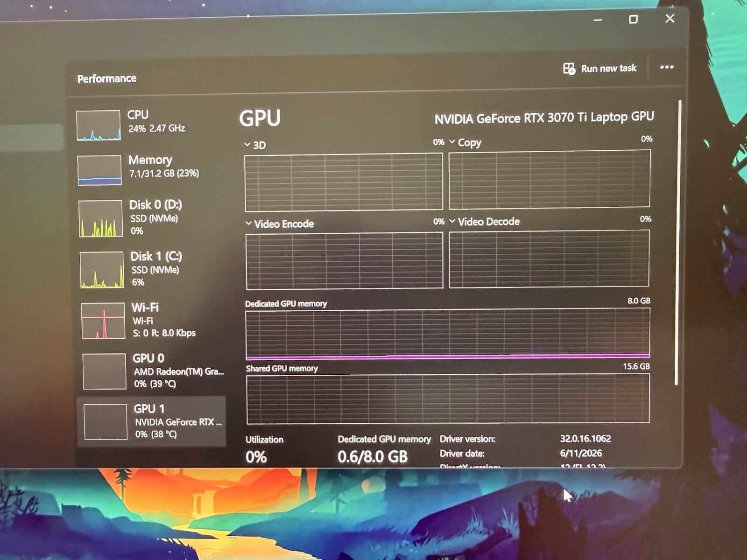The width and height of the screenshot is (747, 560).
Task: Select the Disk 1 (C:) label
Action: 156,256
